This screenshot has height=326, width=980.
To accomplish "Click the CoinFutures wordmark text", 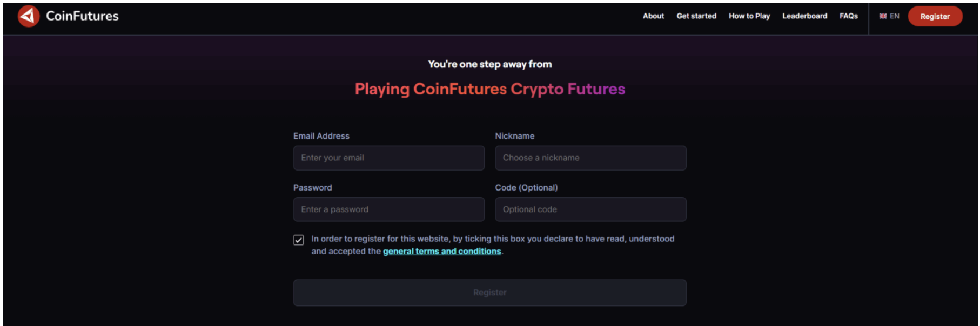I will pyautogui.click(x=82, y=16).
